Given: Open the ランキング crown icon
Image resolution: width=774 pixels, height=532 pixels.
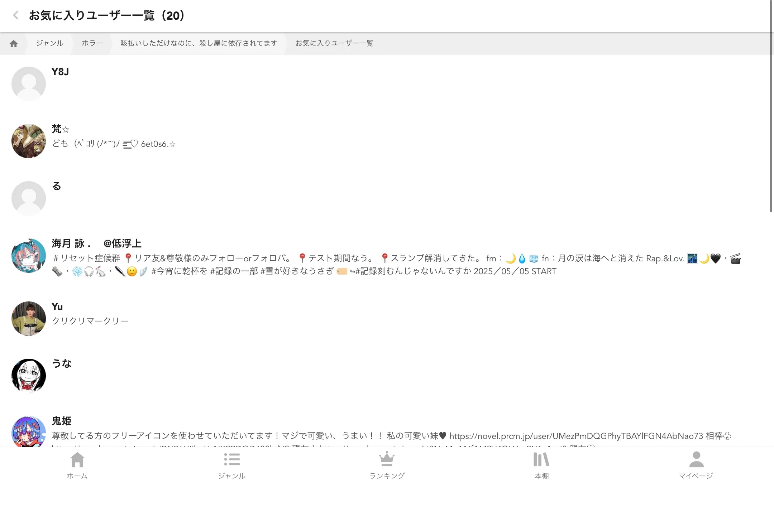Looking at the screenshot, I should coord(387,464).
